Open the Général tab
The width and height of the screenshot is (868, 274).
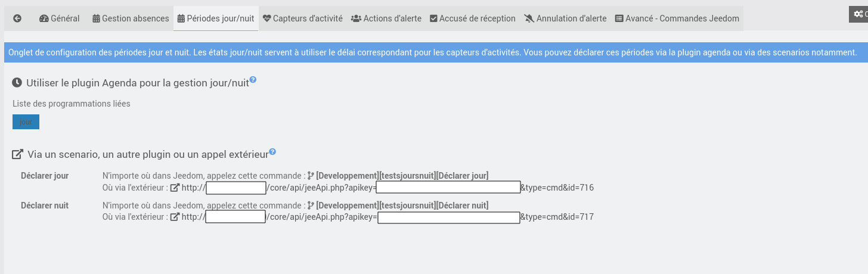pos(60,18)
